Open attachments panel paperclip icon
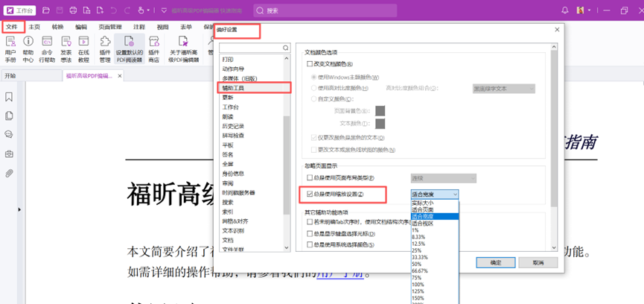This screenshot has height=304, width=644. click(x=9, y=174)
